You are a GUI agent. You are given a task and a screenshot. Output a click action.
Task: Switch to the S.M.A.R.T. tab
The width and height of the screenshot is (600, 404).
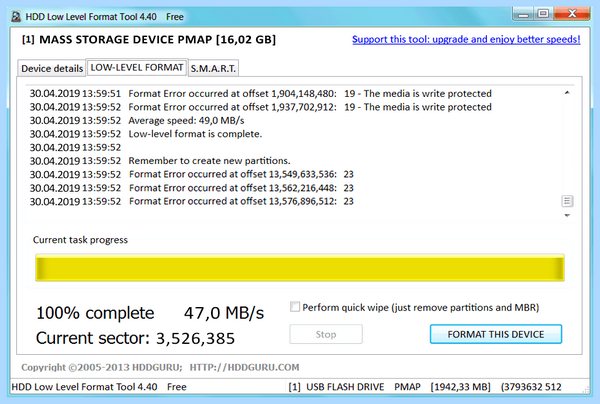[x=213, y=68]
